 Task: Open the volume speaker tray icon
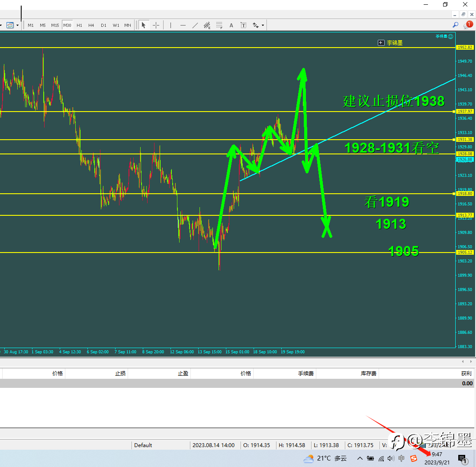391,458
